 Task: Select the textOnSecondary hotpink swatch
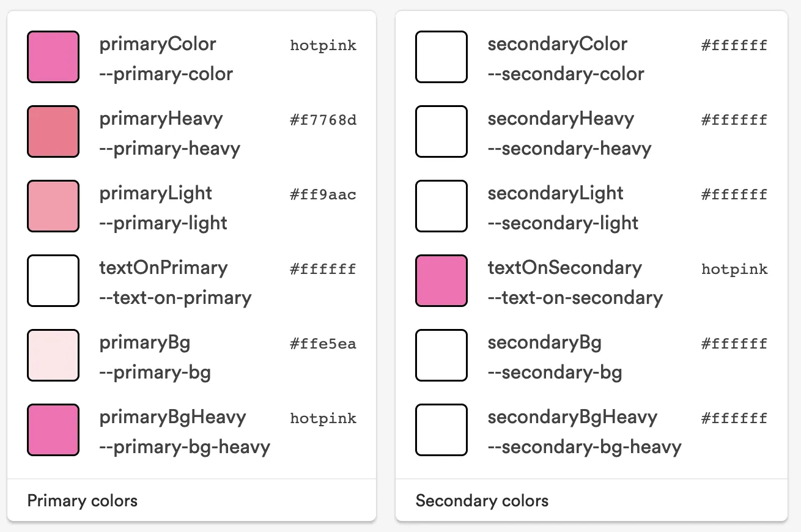point(441,281)
